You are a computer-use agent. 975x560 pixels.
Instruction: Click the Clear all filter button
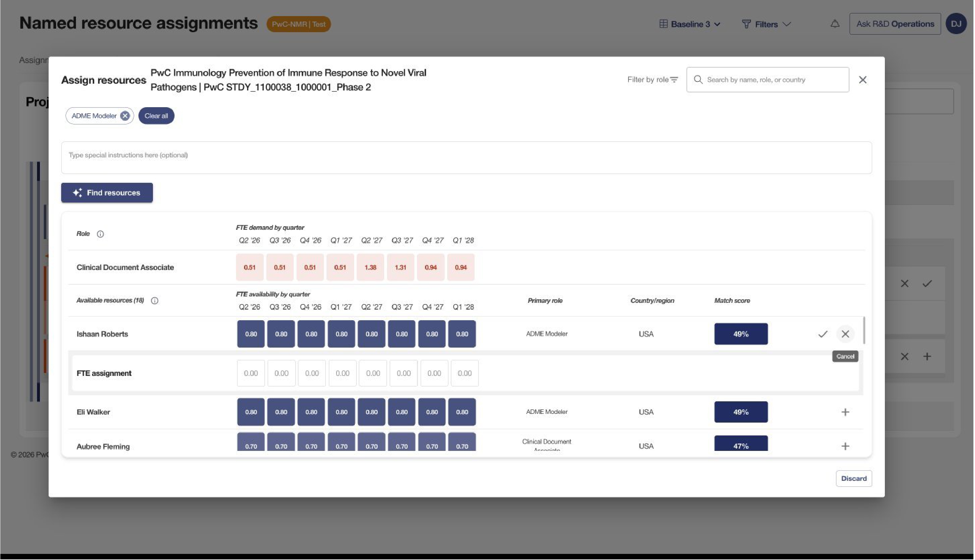(x=156, y=116)
